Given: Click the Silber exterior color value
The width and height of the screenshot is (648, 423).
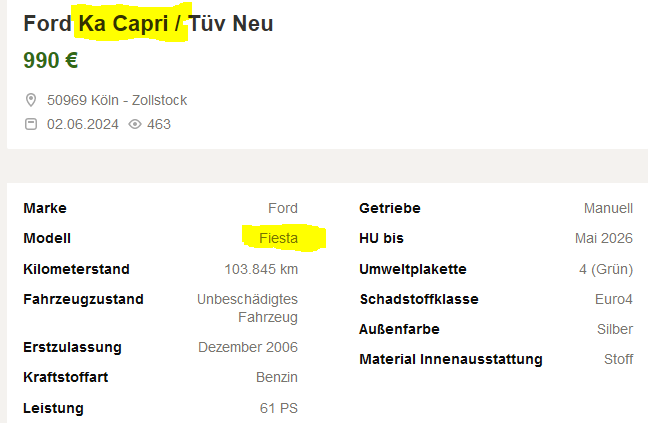Looking at the screenshot, I should tap(615, 329).
